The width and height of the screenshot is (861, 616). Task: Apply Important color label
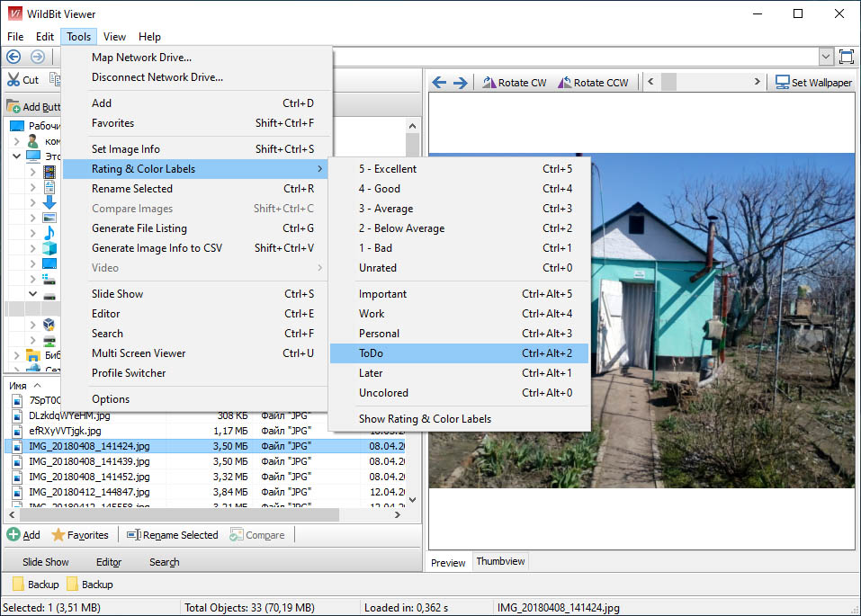click(459, 294)
